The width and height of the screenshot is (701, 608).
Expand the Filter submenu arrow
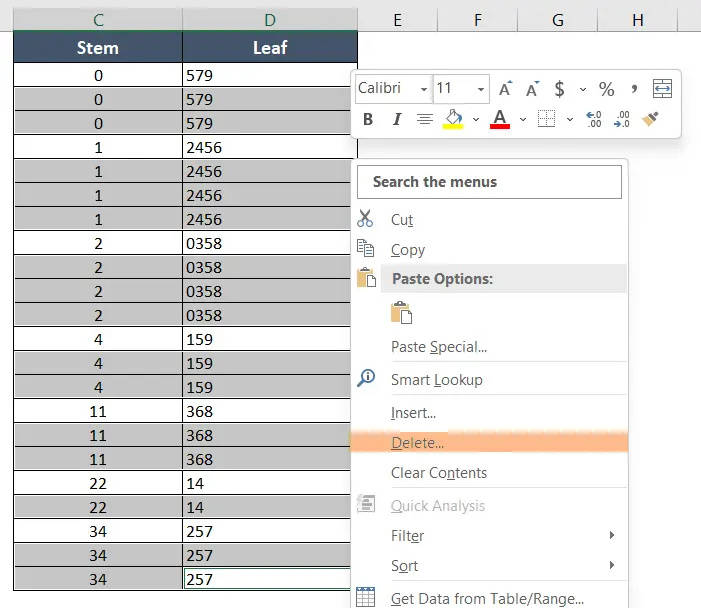click(612, 535)
